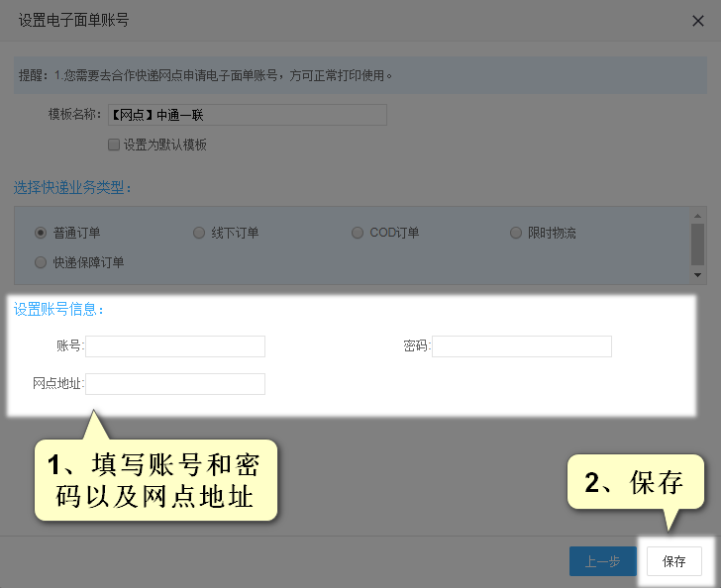The height and width of the screenshot is (588, 721).
Task: Pick the 限时物流 radio option
Action: point(516,233)
